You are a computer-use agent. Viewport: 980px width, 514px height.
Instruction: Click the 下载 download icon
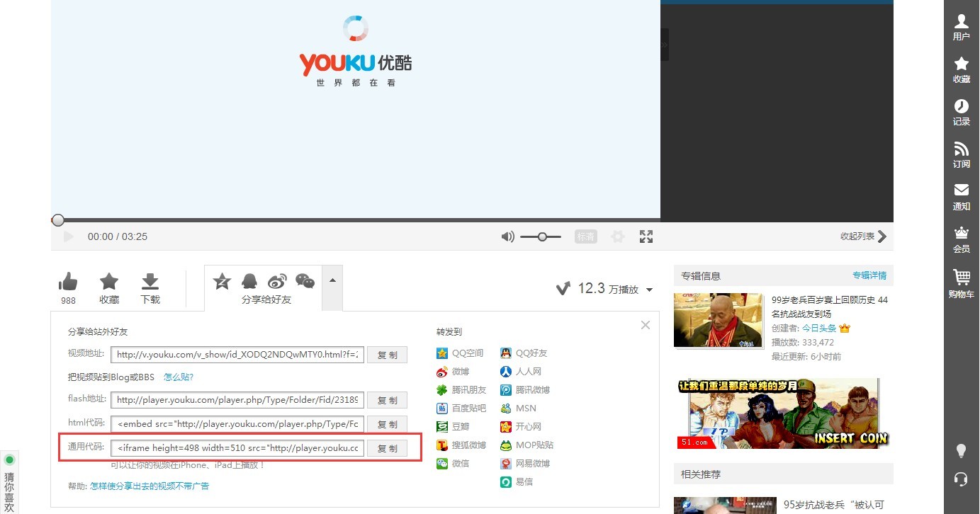pos(150,282)
